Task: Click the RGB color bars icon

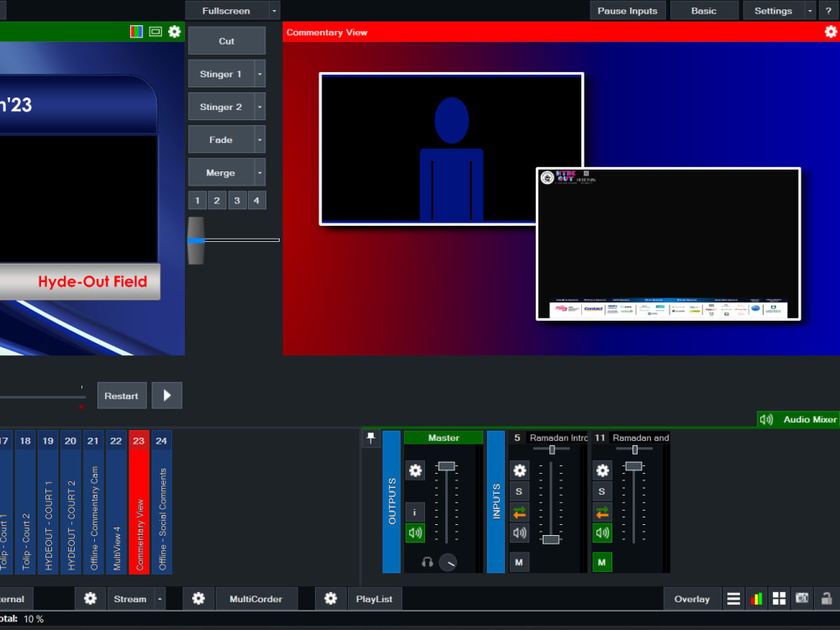Action: pos(137,32)
